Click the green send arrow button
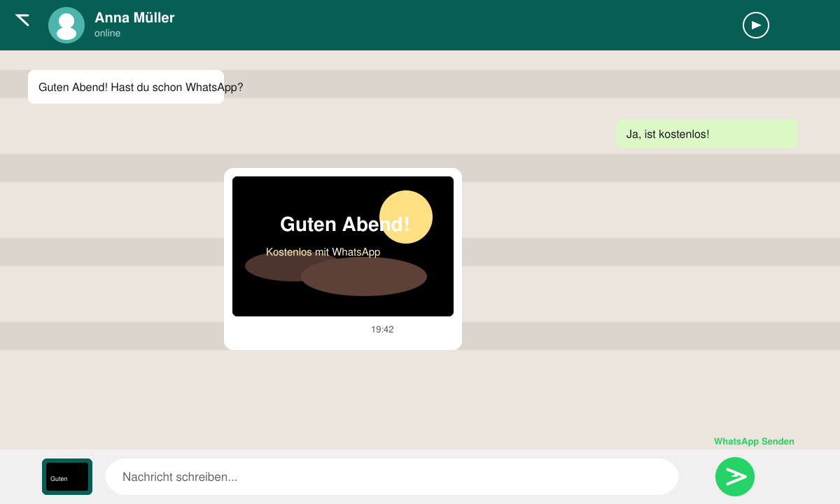 (x=735, y=477)
